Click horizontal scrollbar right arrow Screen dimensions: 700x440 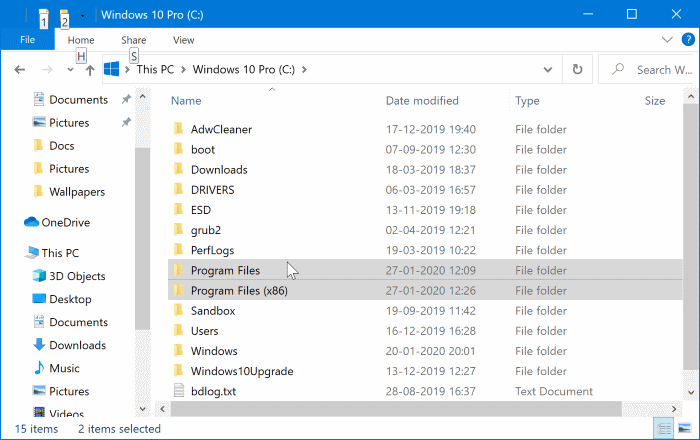(x=674, y=408)
